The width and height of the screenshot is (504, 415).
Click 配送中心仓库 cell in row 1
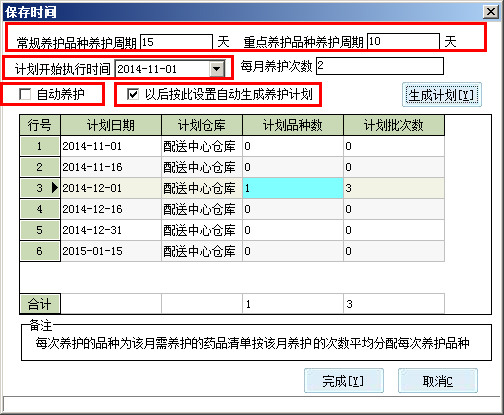click(202, 146)
